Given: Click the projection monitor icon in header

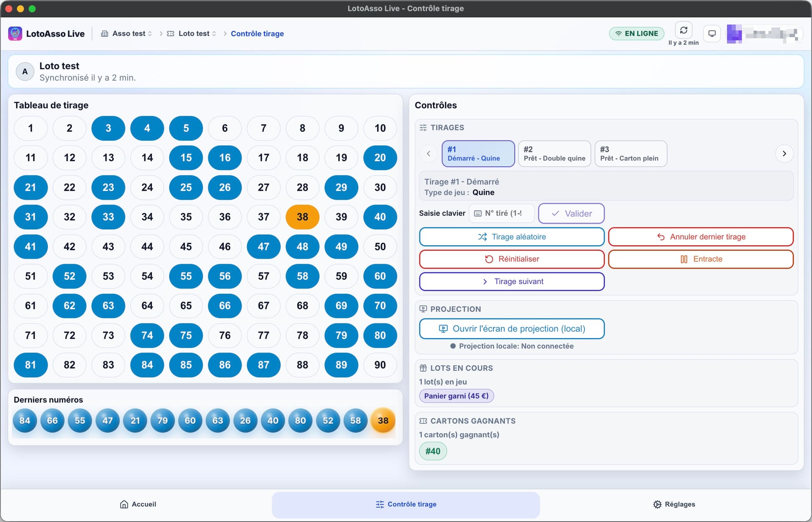Looking at the screenshot, I should click(712, 33).
